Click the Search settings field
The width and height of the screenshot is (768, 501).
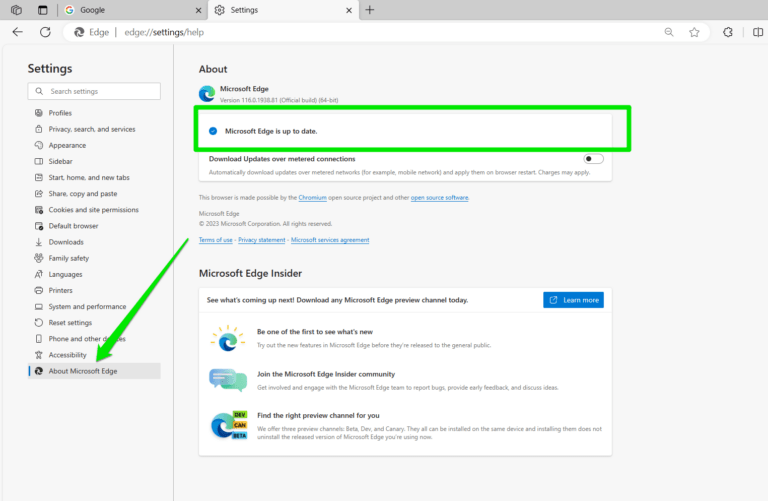(x=94, y=91)
